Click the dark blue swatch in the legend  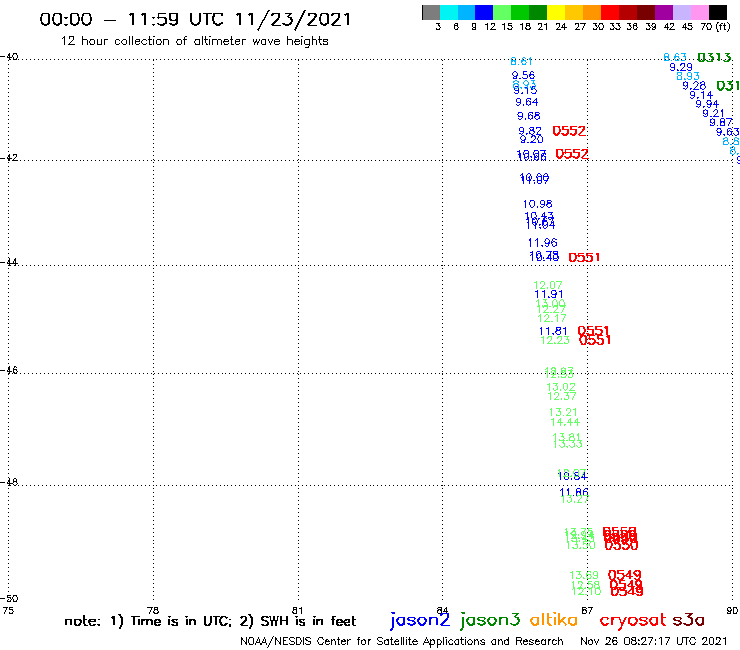tap(484, 12)
